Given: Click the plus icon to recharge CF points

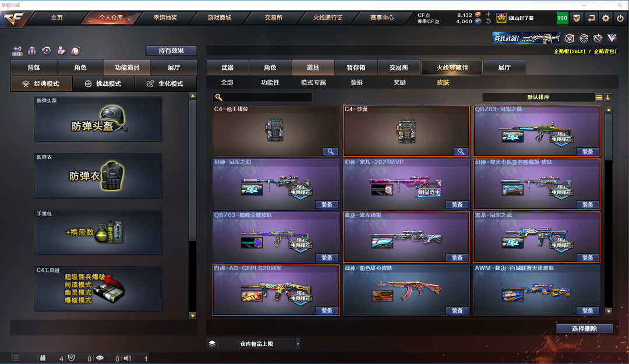Looking at the screenshot, I should point(488,15).
